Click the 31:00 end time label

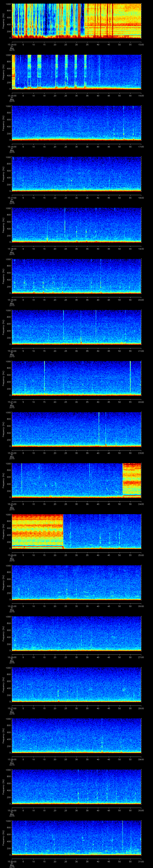(141, 861)
